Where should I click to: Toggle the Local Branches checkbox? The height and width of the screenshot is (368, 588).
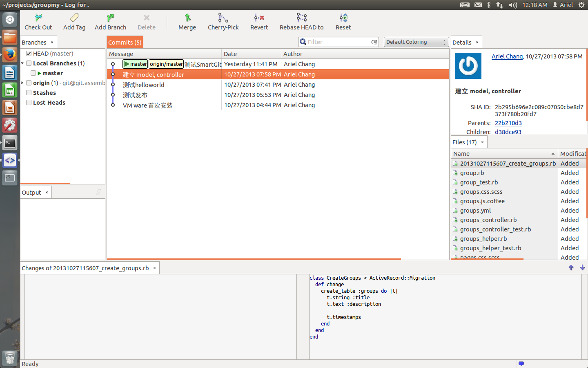pos(29,63)
